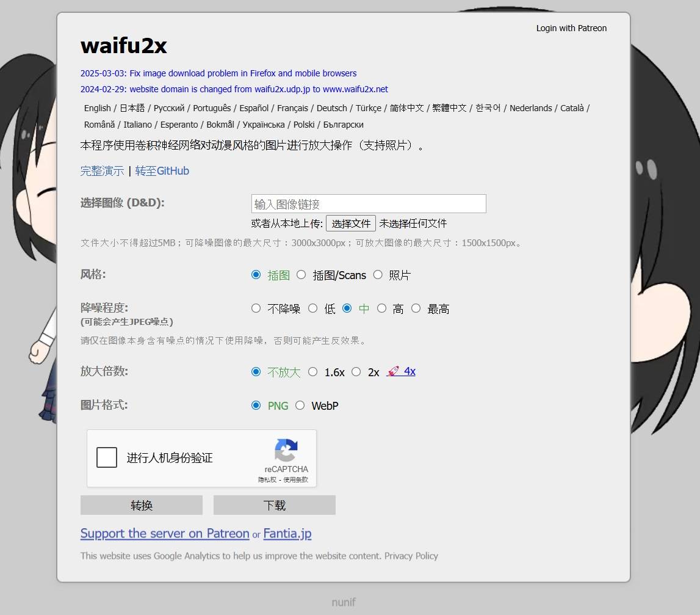Open Support the server on Patreon link
The height and width of the screenshot is (615, 700).
[x=165, y=534]
